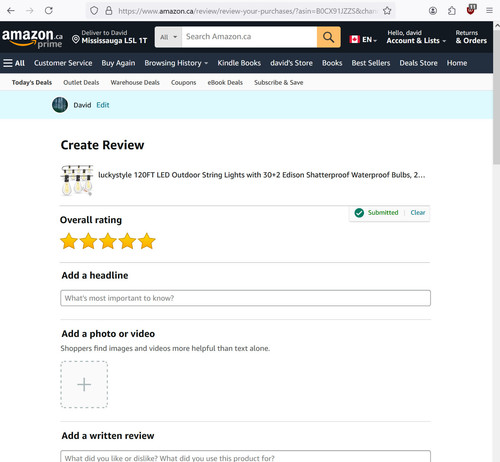Open Returns & Orders
Viewport: 500px width, 462px height.
click(471, 37)
